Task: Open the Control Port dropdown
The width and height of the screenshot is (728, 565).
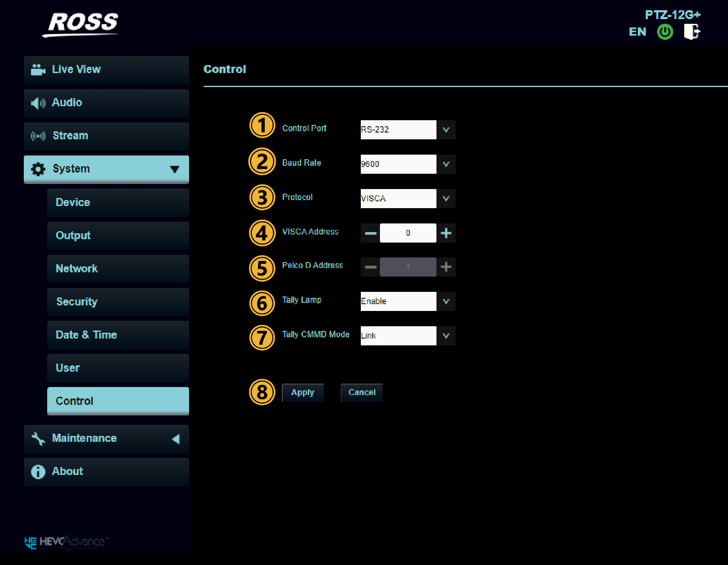Action: pos(446,130)
